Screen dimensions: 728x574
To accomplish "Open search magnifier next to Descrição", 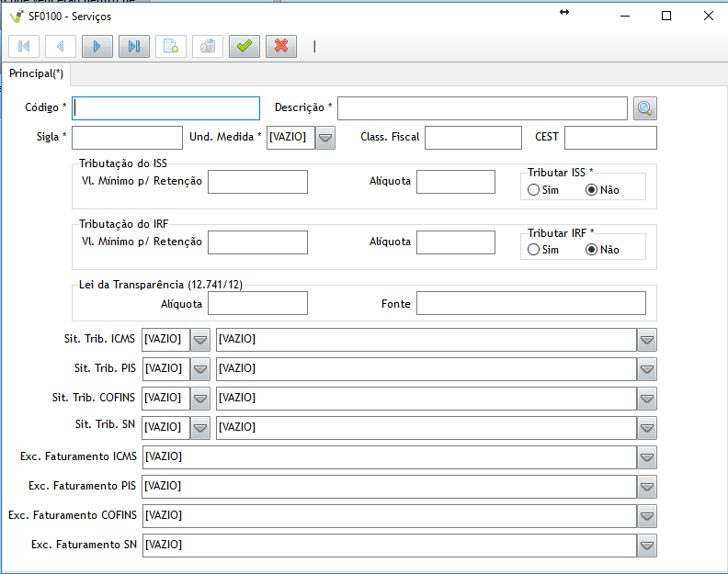I will point(645,108).
